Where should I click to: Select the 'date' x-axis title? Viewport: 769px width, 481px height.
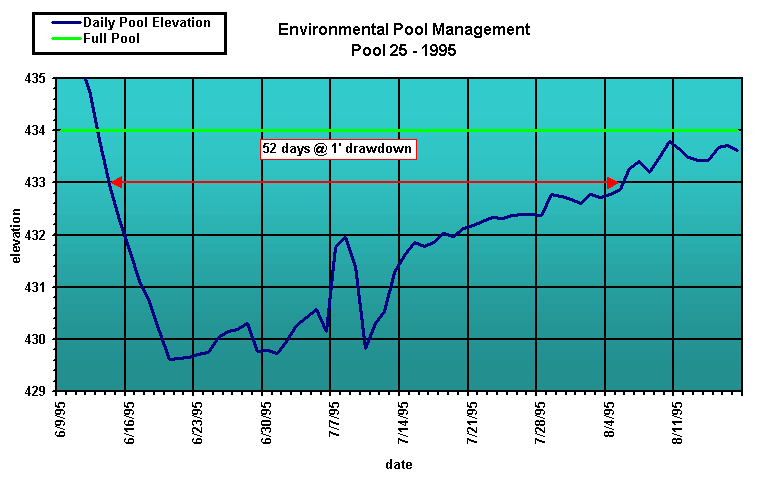coord(399,464)
